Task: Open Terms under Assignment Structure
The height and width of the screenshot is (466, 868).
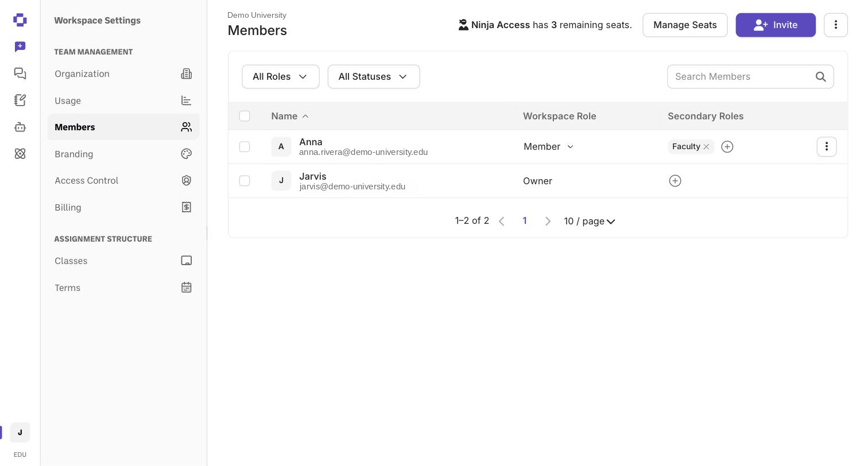Action: (123, 288)
